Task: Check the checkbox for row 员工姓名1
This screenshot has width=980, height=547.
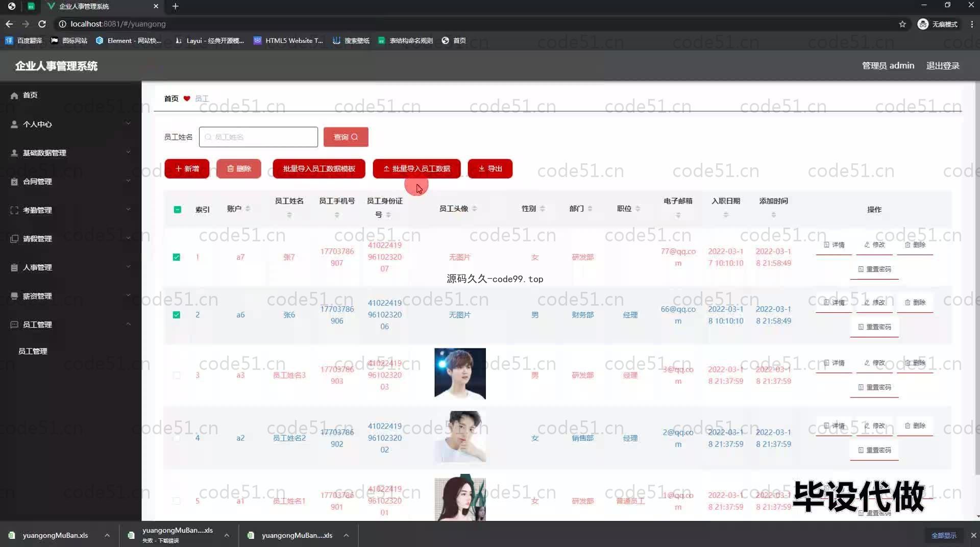Action: click(177, 501)
